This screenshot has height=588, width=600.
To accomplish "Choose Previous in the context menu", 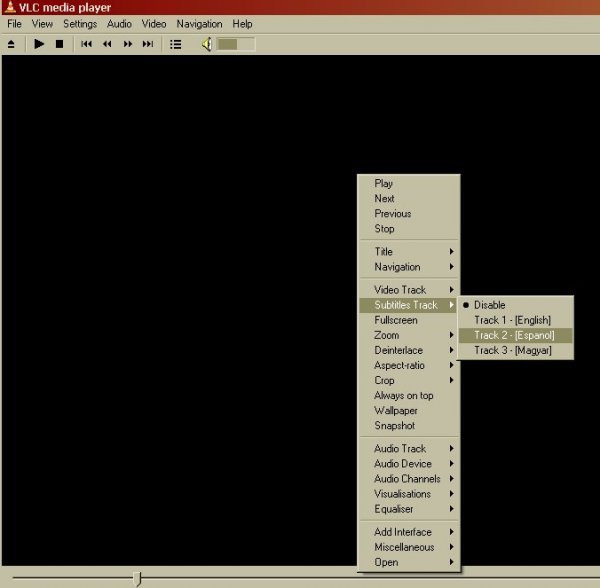I will pos(408,213).
